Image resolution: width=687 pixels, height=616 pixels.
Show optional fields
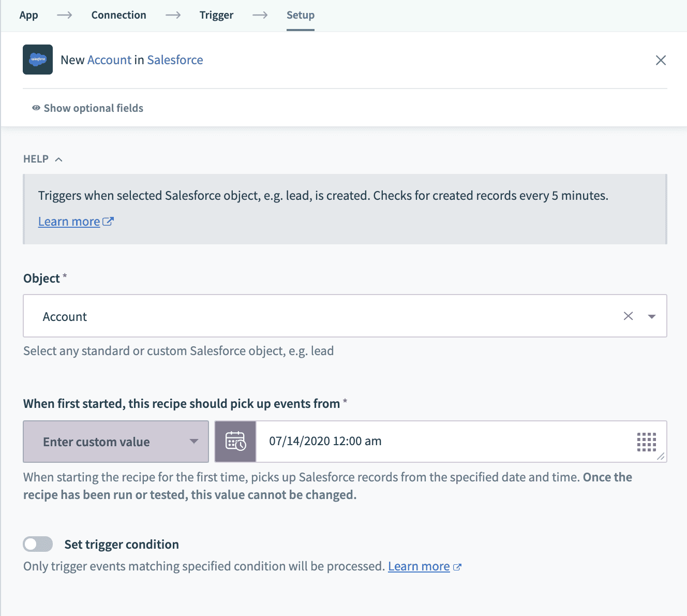(x=93, y=108)
